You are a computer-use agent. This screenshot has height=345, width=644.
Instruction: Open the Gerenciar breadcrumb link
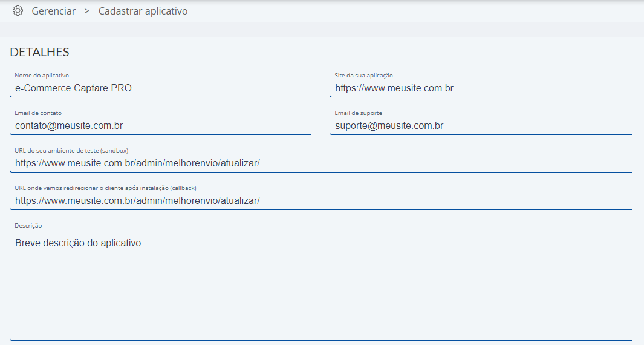coord(53,11)
